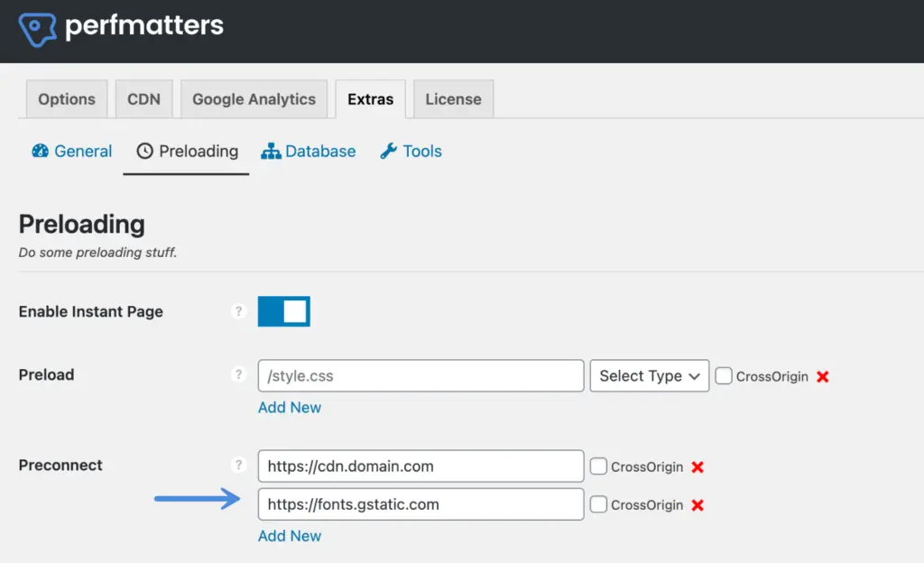Viewport: 924px width, 563px height.
Task: Focus the /style.css preload input field
Action: coord(420,375)
